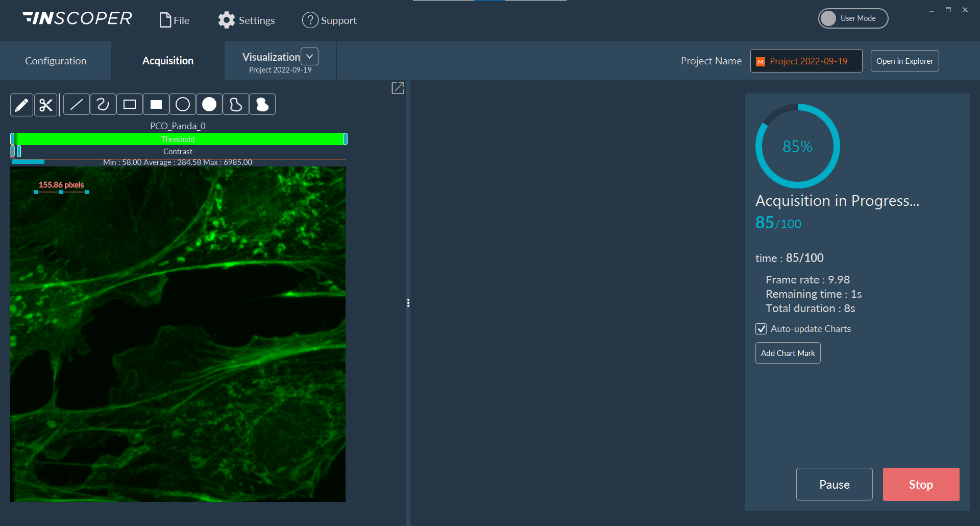Select the Scissors cut tool
This screenshot has height=526, width=980.
coord(46,104)
